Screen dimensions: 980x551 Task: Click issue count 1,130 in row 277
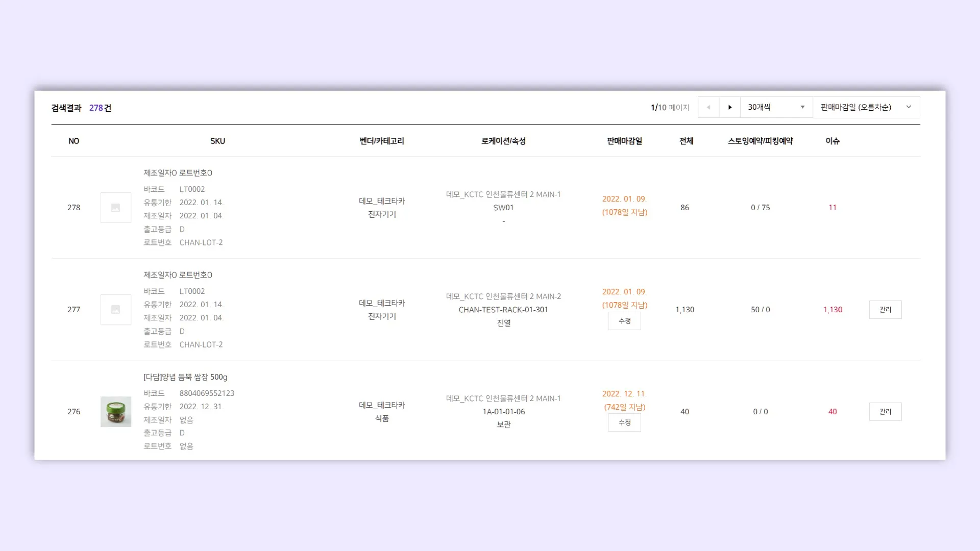[x=832, y=310]
